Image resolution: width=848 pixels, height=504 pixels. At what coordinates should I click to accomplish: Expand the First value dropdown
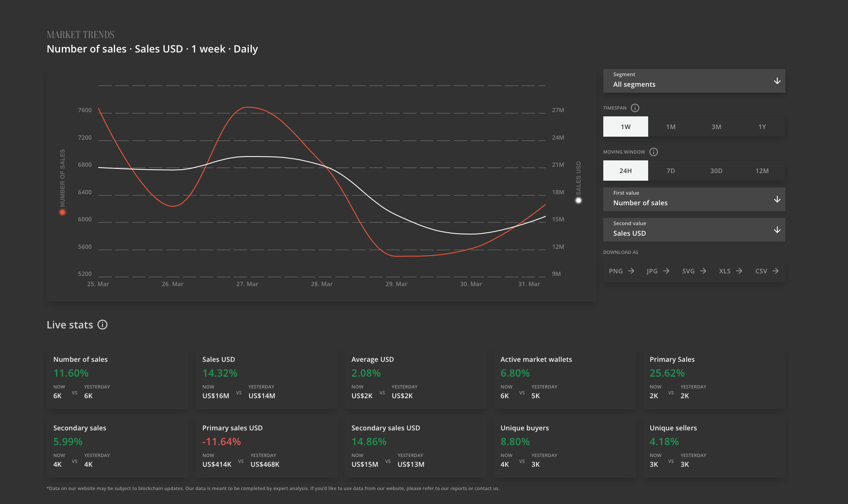click(x=694, y=199)
